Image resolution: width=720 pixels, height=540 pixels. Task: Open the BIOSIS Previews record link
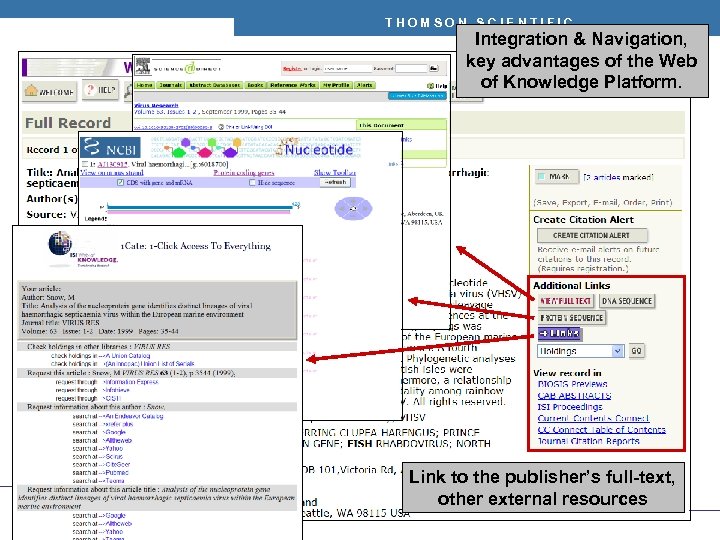tap(572, 384)
